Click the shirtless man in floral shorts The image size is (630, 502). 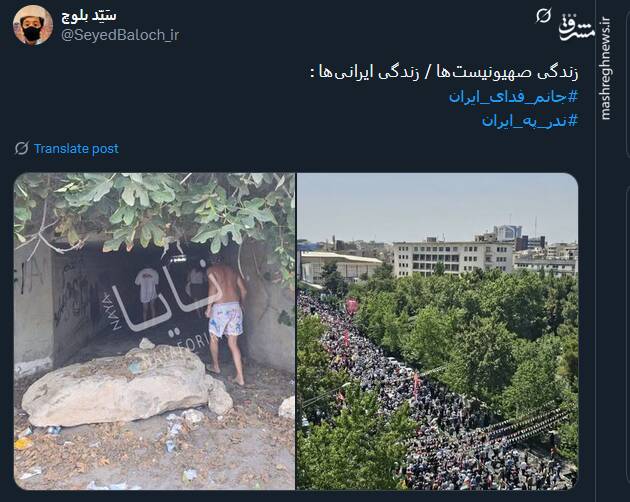(x=226, y=320)
